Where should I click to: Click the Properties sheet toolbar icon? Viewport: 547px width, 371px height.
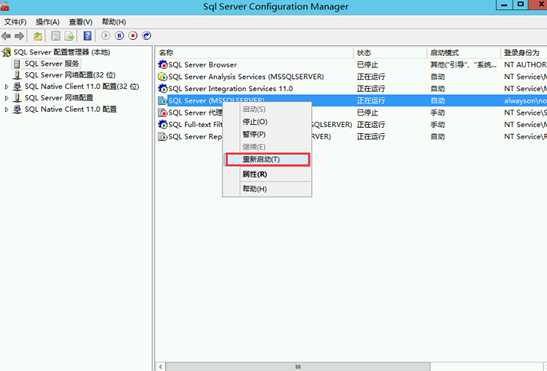coord(55,36)
